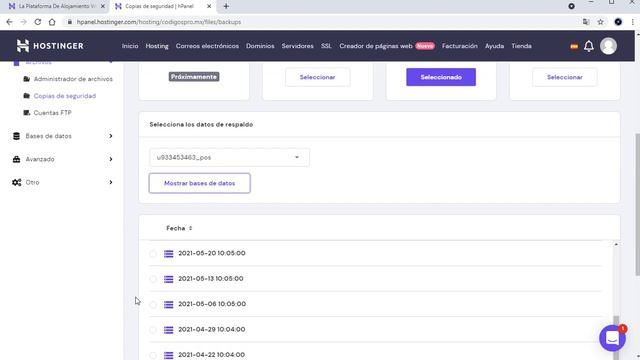640x360 pixels.
Task: Click Mostrar bases de datos button
Action: click(200, 183)
